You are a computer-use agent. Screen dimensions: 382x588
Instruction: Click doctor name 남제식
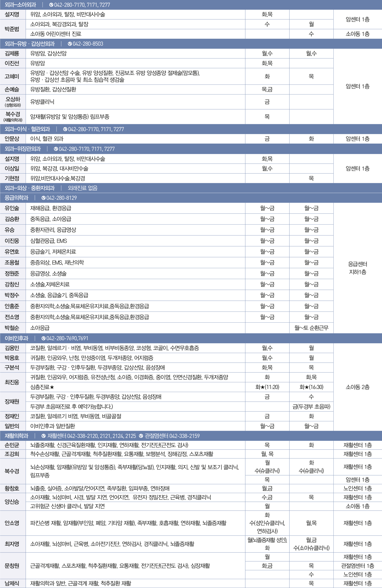click(x=12, y=583)
